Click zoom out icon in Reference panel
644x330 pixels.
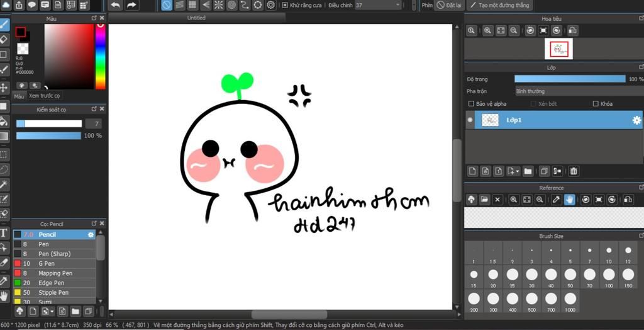pos(540,200)
